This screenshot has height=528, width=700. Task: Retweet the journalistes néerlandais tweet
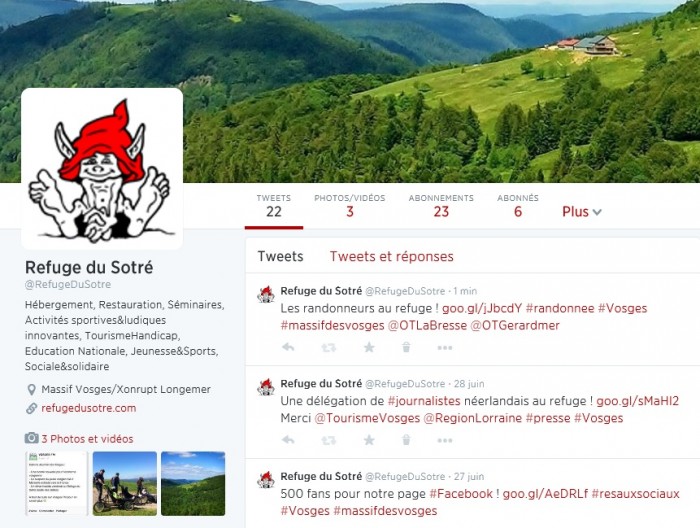(x=329, y=440)
